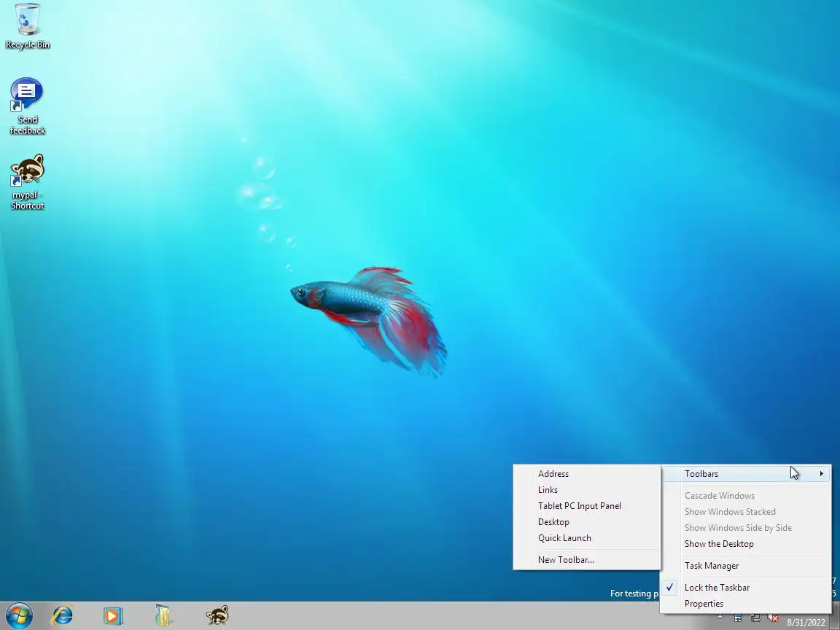Enable the Links toolbar
This screenshot has height=630, width=840.
point(586,490)
